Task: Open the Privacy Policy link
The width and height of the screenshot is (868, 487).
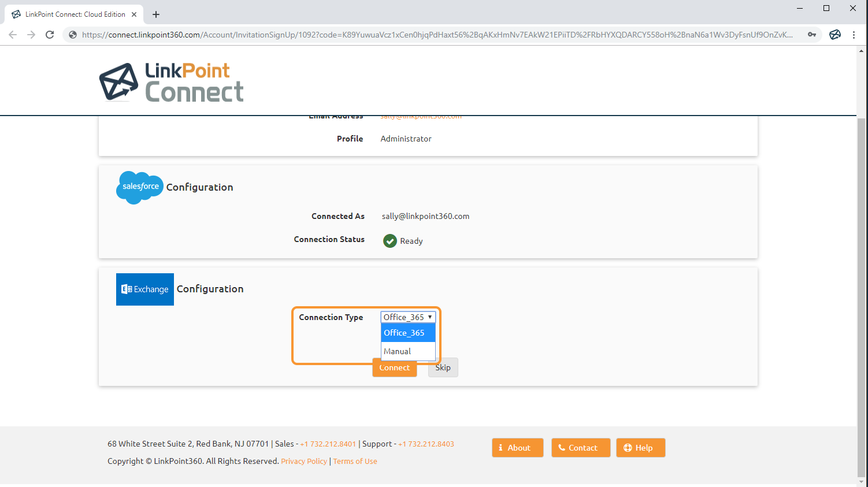Action: pos(304,461)
